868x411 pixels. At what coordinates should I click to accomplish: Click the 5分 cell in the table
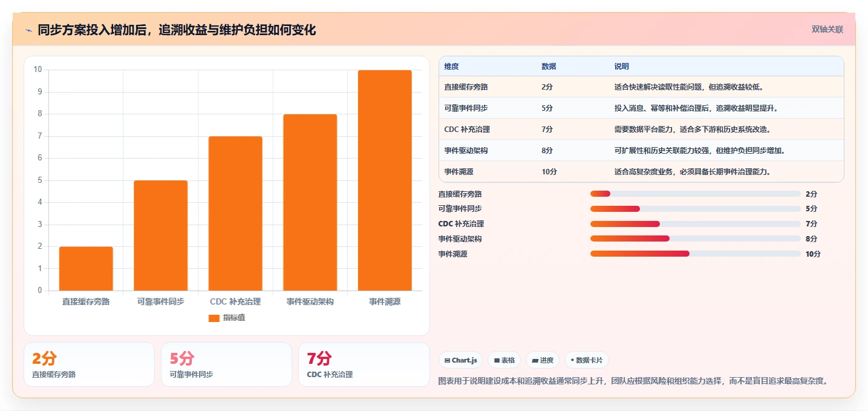547,108
